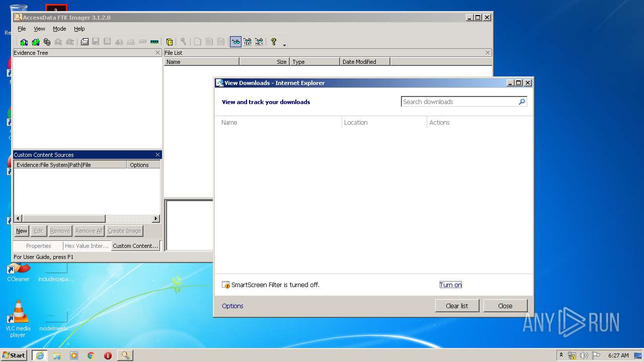Click the Add All Attached Devices icon

pyautogui.click(x=36, y=42)
